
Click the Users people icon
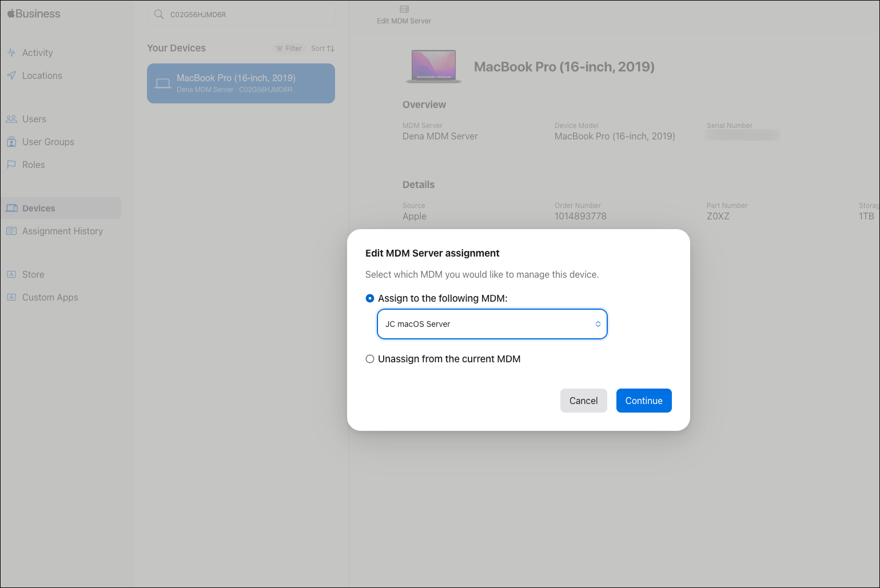(11, 119)
